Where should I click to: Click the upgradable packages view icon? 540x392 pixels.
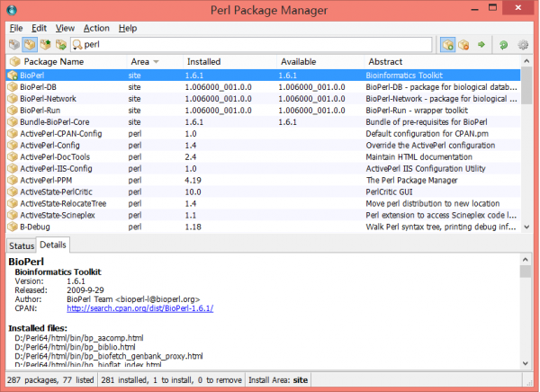click(46, 44)
